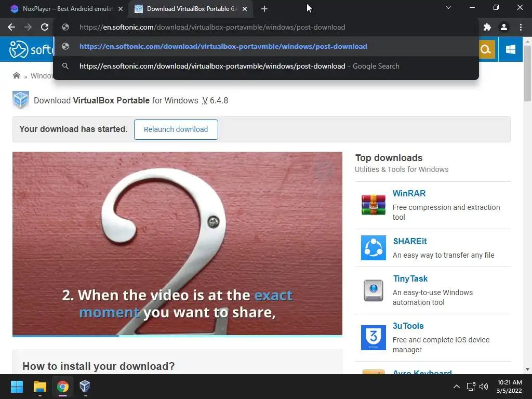Click the WinRAR app icon

pos(373,205)
